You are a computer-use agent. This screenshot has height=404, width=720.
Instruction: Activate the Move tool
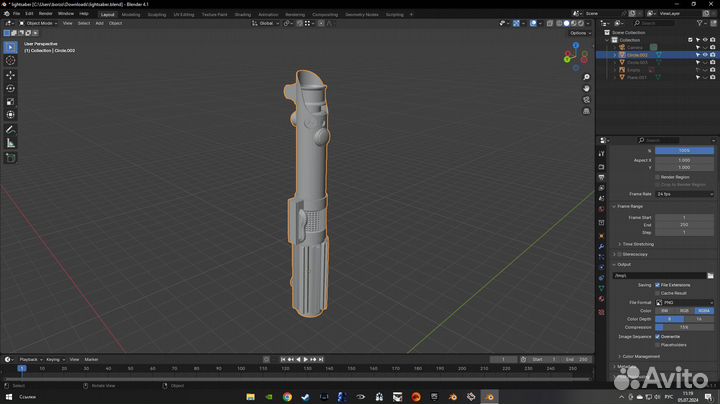(11, 75)
